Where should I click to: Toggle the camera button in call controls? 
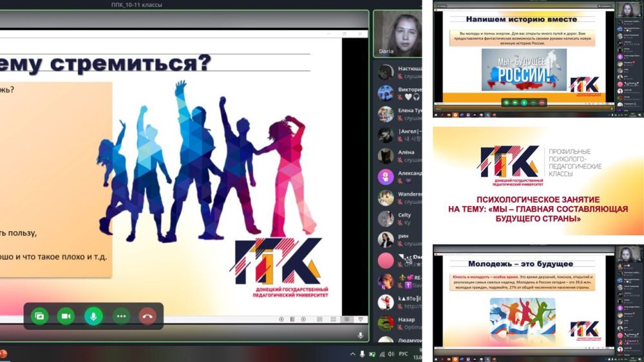click(66, 316)
